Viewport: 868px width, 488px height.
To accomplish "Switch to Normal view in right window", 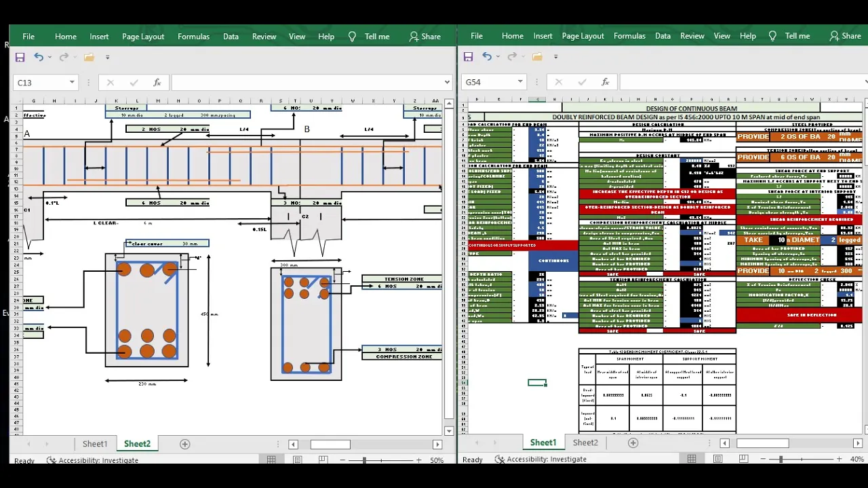I will 692,459.
